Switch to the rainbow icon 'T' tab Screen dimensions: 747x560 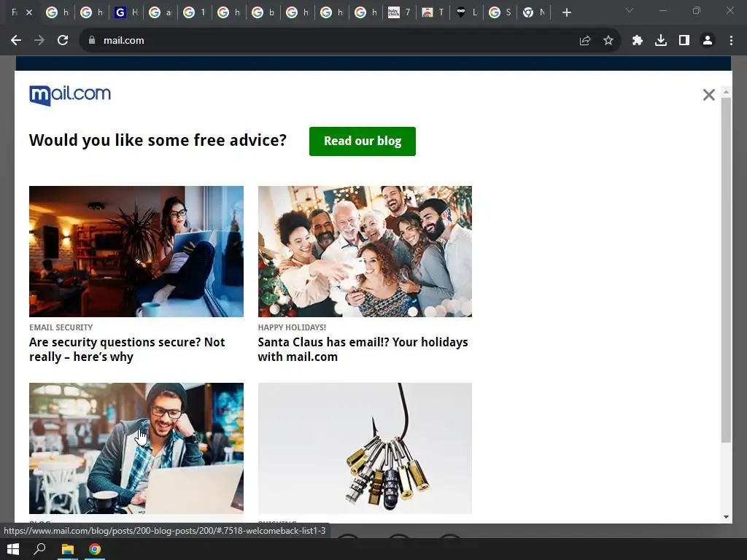[x=434, y=12]
